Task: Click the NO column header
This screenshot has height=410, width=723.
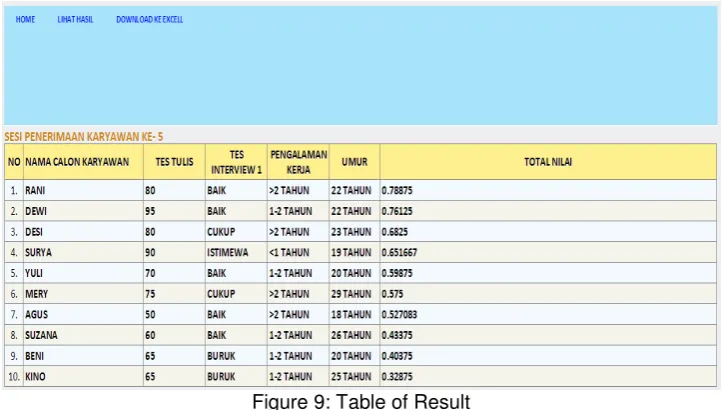Action: 14,162
